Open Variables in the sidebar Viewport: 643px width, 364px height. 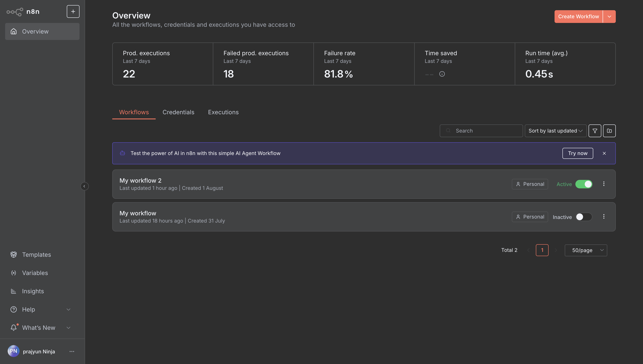(x=42, y=273)
